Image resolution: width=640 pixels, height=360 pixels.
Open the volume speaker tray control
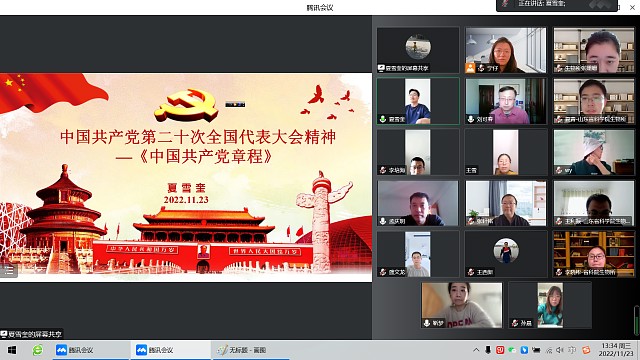[560, 350]
